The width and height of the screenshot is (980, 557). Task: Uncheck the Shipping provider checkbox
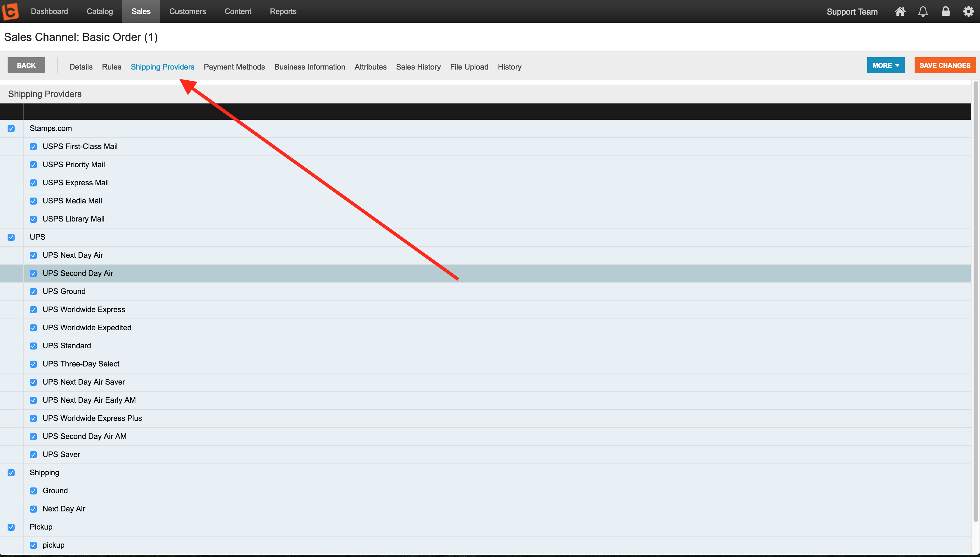(x=11, y=473)
